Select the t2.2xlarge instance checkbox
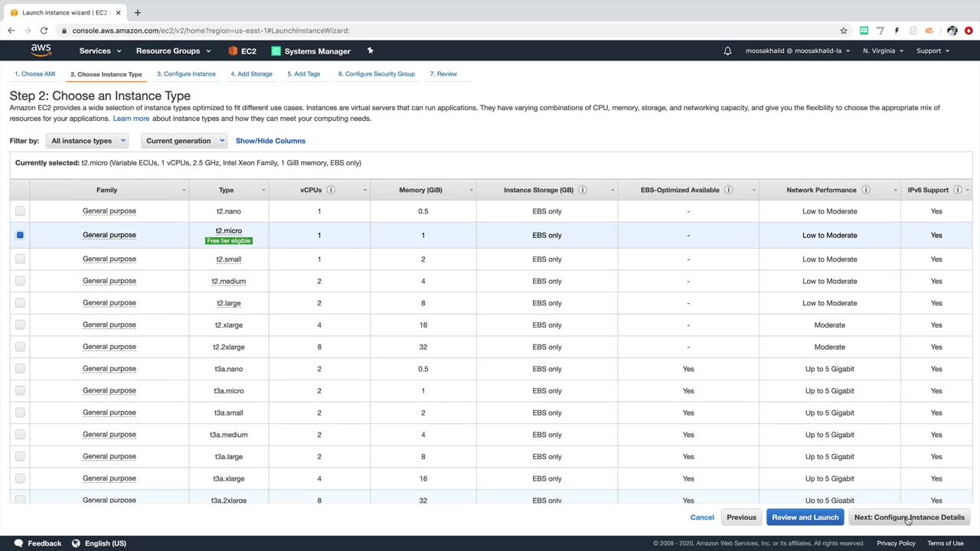The width and height of the screenshot is (980, 551). point(20,347)
